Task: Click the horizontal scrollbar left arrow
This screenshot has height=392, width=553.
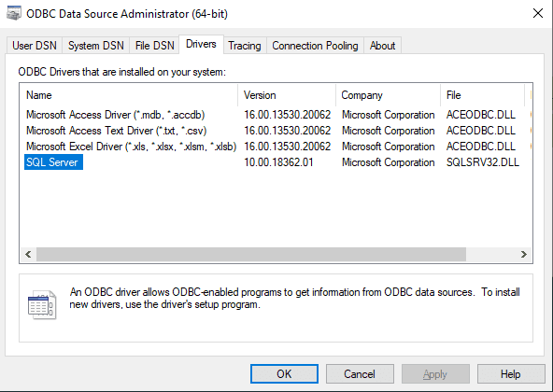Action: pyautogui.click(x=28, y=254)
